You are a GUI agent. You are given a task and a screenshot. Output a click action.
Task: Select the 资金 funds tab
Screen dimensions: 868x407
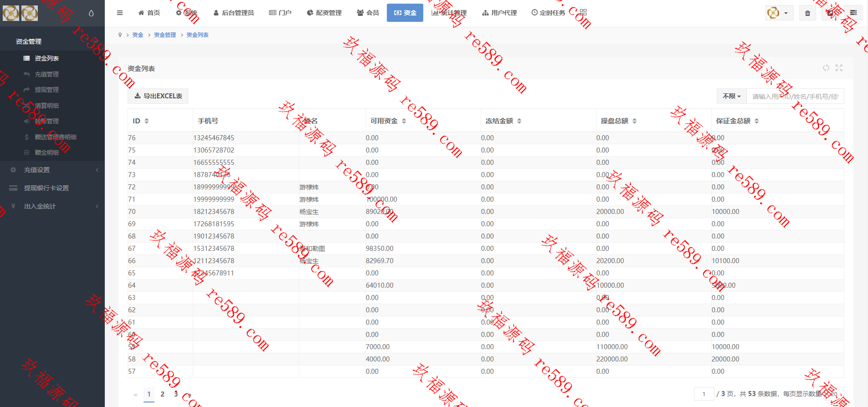click(x=405, y=13)
